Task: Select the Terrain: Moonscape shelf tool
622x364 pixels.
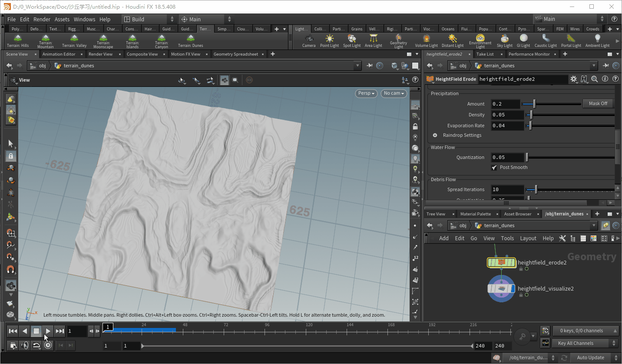Action: coord(103,41)
